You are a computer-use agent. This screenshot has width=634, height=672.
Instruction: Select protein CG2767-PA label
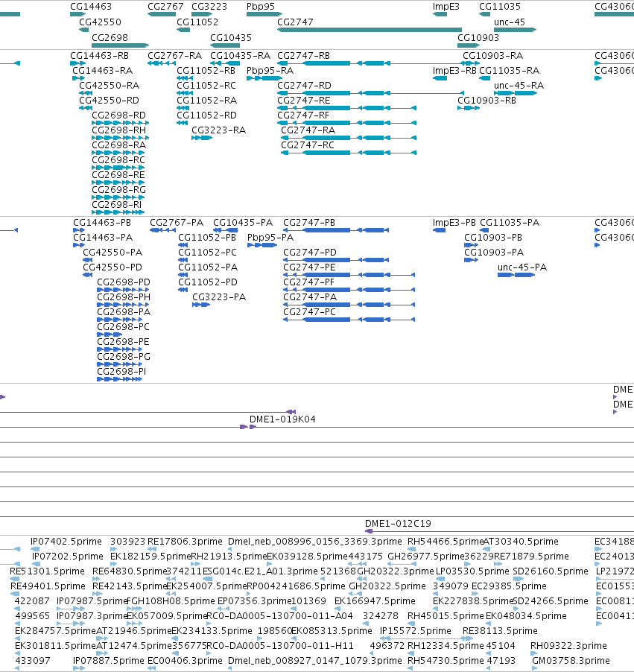pos(177,223)
